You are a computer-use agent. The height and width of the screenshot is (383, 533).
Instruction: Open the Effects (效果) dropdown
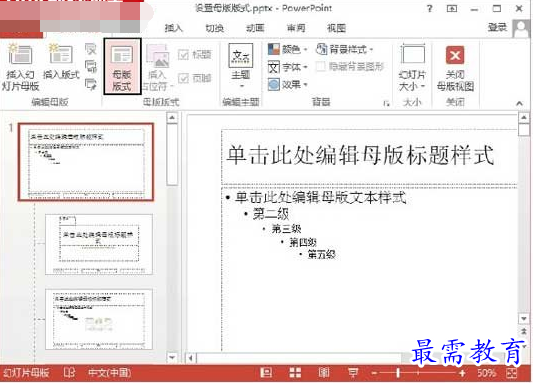(x=287, y=84)
